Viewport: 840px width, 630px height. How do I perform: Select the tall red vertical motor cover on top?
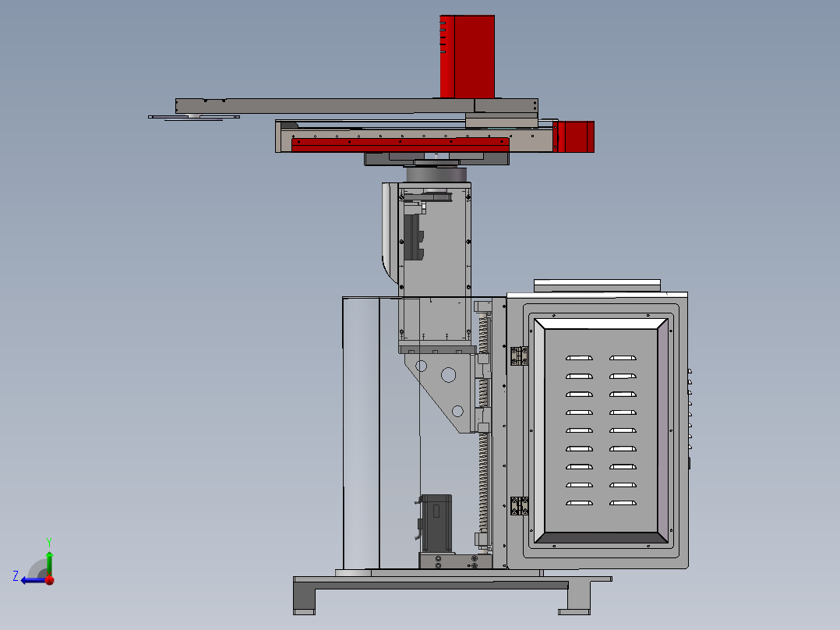(467, 56)
